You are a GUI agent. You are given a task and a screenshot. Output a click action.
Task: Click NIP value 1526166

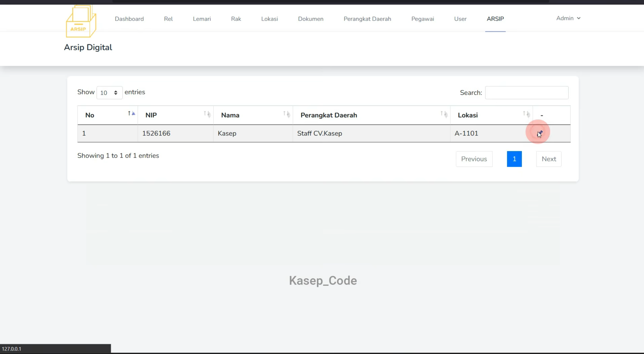[156, 133]
